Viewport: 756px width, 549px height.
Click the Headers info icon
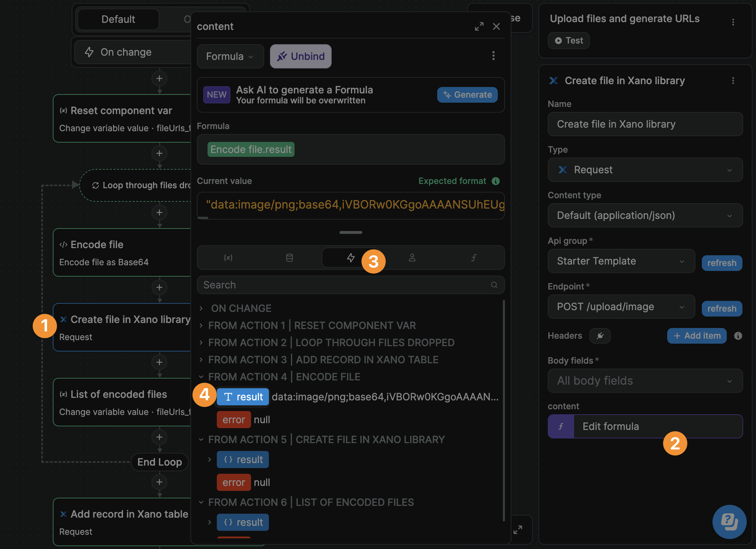738,336
